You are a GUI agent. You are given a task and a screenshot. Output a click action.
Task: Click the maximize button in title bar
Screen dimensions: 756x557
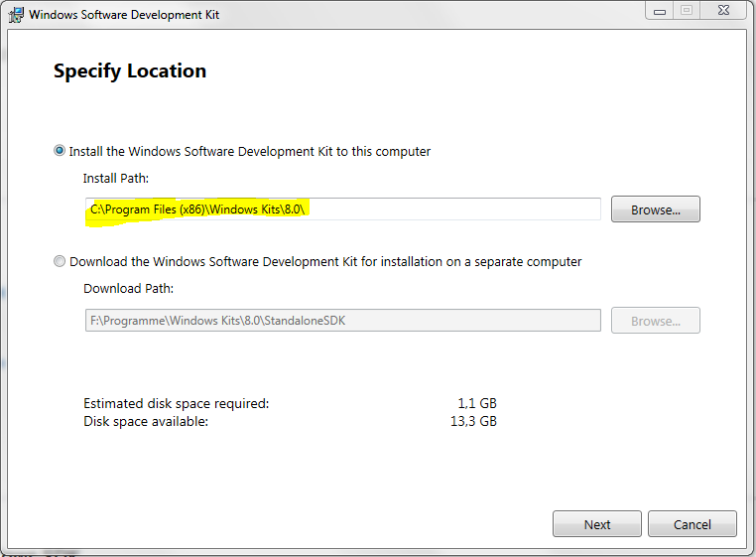tap(688, 11)
